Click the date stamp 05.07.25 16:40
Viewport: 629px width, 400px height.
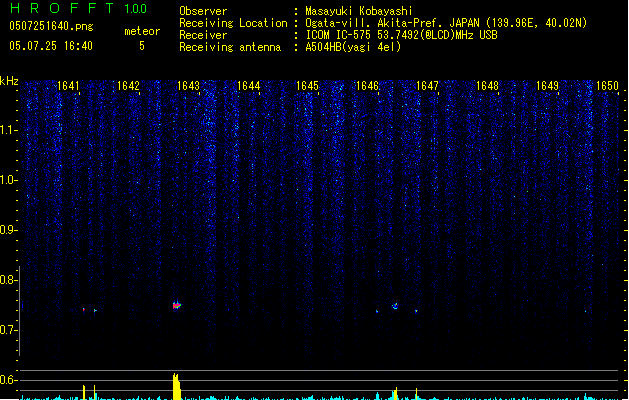[x=51, y=46]
